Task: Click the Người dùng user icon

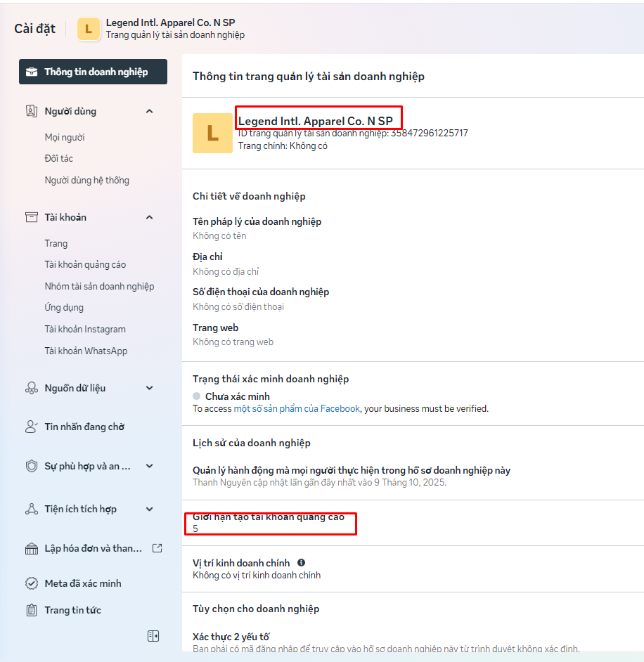Action: pos(31,111)
